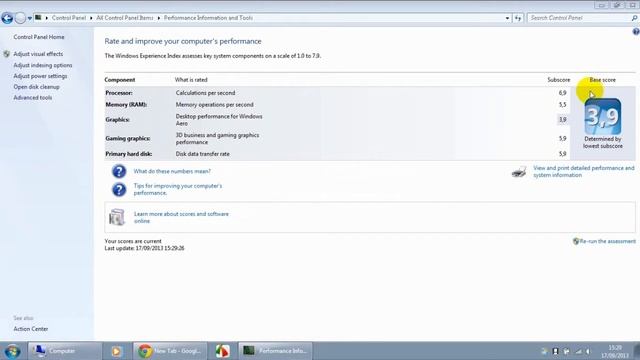640x360 pixels.
Task: Click question icon beside What do these numbers mean
Action: pos(119,171)
